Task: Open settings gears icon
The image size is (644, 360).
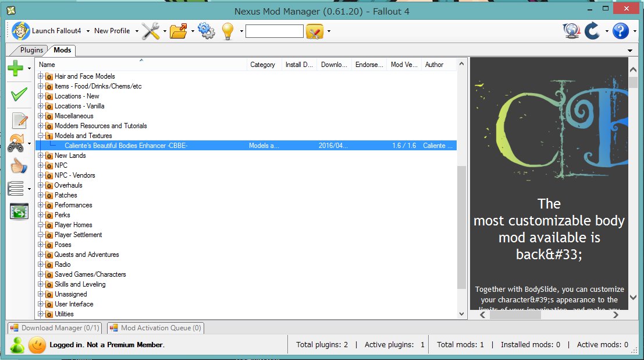Action: (x=206, y=31)
